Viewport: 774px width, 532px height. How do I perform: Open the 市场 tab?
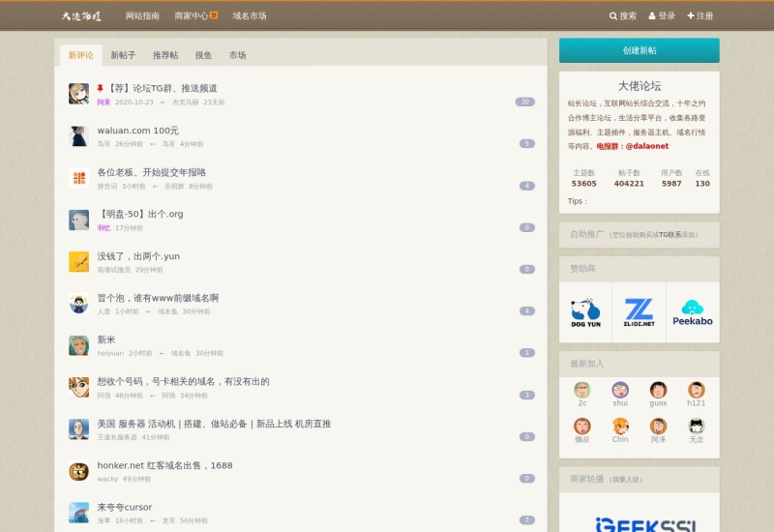[237, 55]
